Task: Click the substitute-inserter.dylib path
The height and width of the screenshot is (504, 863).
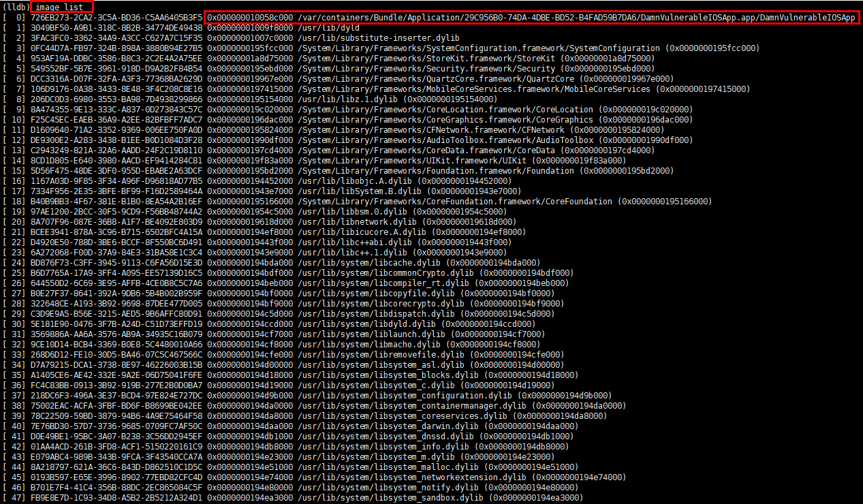Action: (x=378, y=37)
